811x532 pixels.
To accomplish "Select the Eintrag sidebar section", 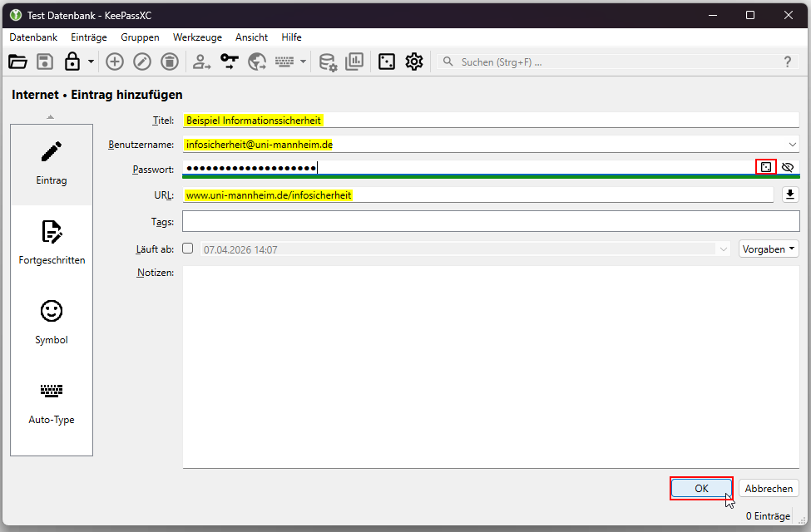I will [52, 165].
